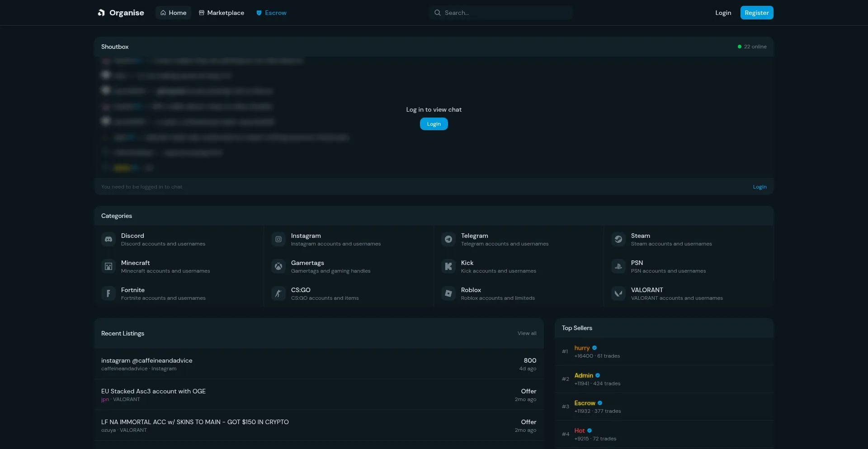This screenshot has width=868, height=449.
Task: Click the Escrow shield icon
Action: [259, 13]
